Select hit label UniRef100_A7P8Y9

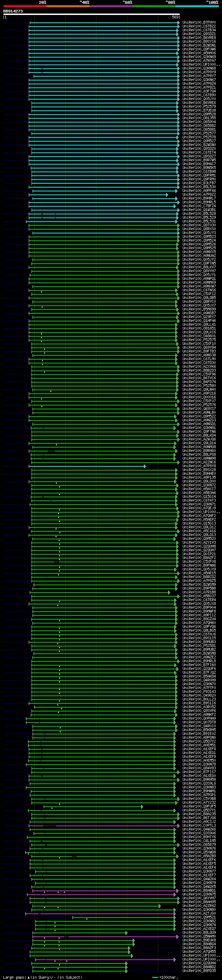199,72
